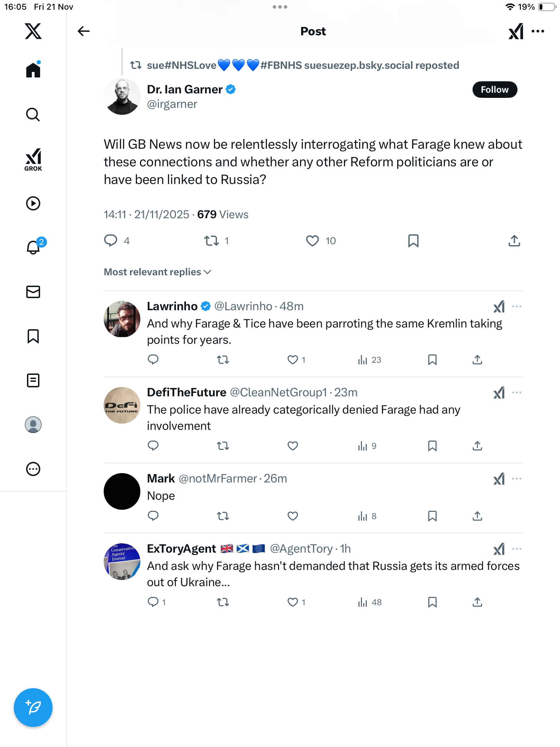The width and height of the screenshot is (560, 747).
Task: Open the Search page in sidebar
Action: [33, 114]
